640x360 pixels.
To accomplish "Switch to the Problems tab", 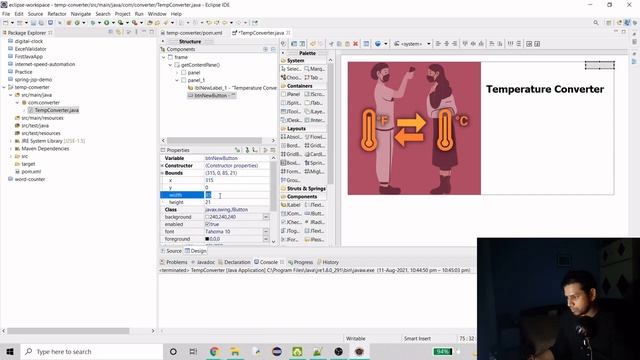I will pos(174,262).
